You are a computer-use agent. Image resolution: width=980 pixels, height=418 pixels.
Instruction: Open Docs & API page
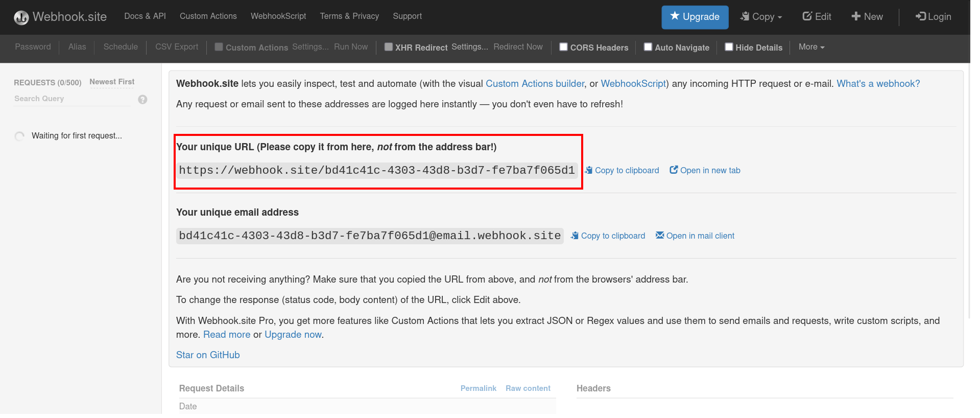(x=145, y=16)
